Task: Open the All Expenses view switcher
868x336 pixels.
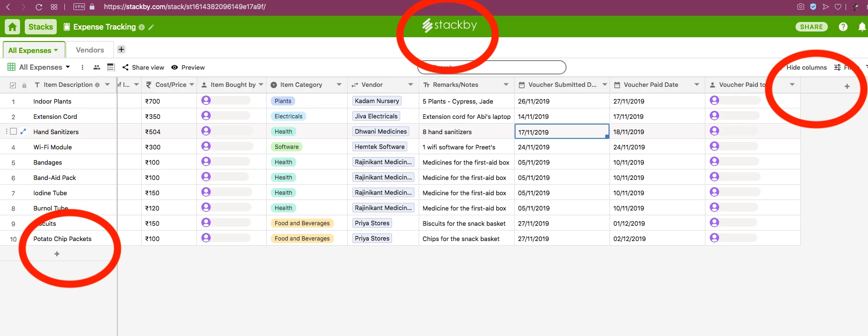Action: [x=39, y=67]
